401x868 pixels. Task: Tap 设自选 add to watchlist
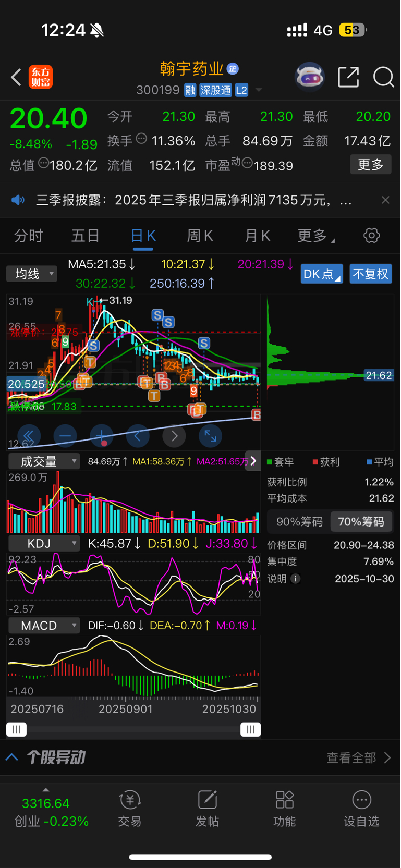click(361, 809)
